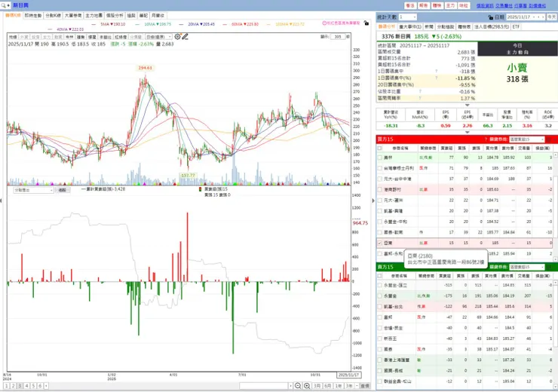
Task: Go to next date with the right arrow
Action: point(543,17)
